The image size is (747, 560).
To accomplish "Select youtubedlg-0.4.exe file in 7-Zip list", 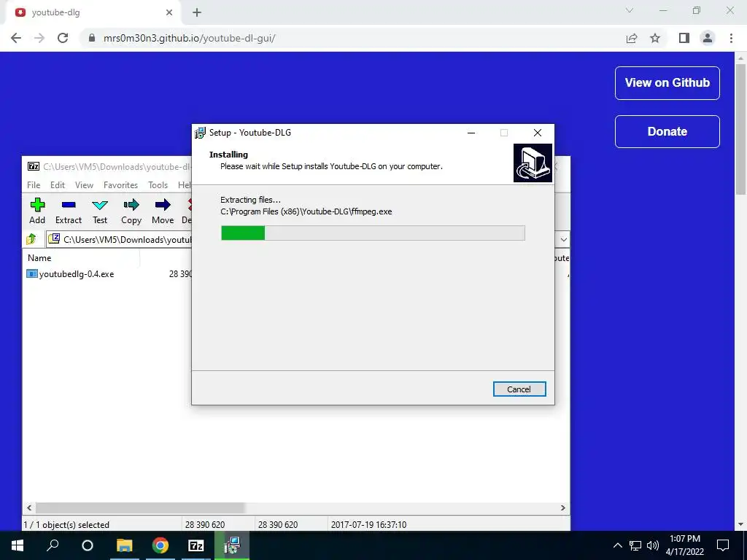I will [71, 274].
